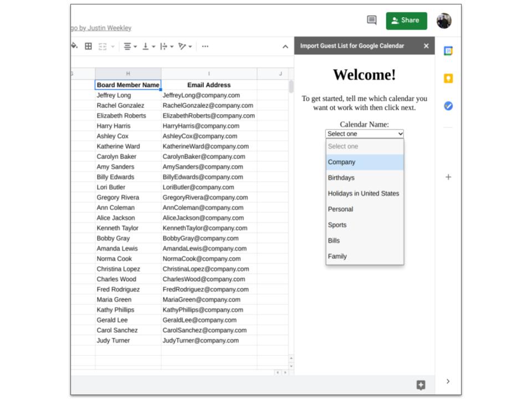The height and width of the screenshot is (399, 532).
Task: Select the Judy Turner name cell
Action: (x=128, y=340)
